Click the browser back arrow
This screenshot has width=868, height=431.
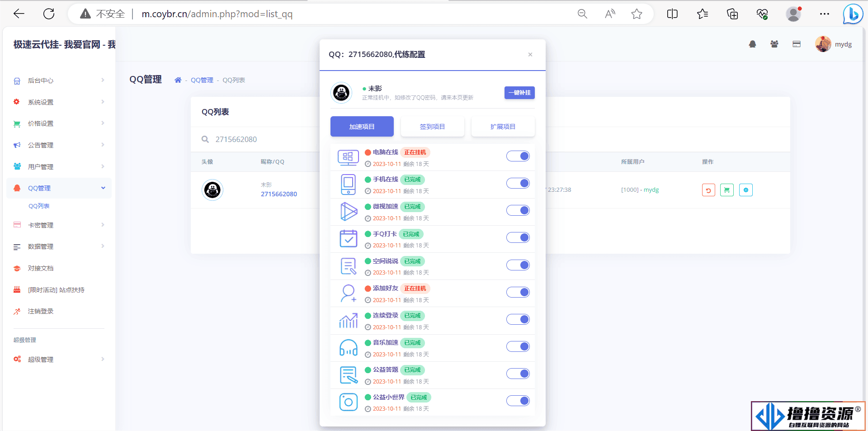tap(19, 14)
